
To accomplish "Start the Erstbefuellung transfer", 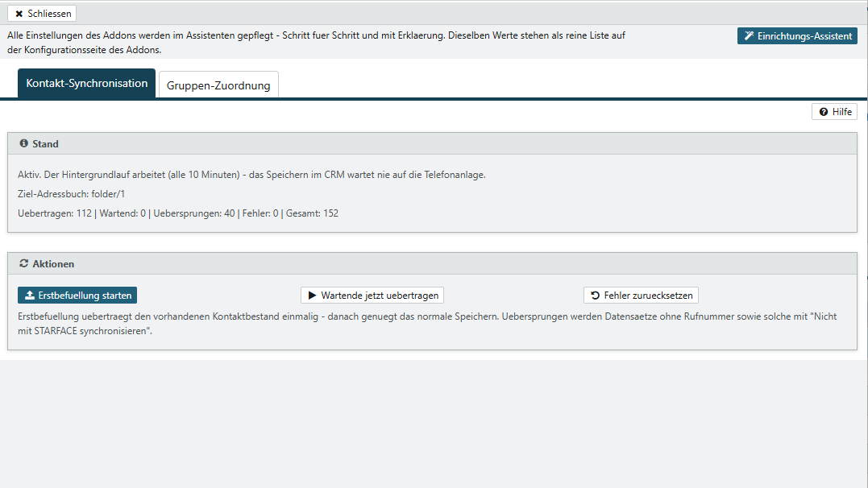I will [x=77, y=296].
